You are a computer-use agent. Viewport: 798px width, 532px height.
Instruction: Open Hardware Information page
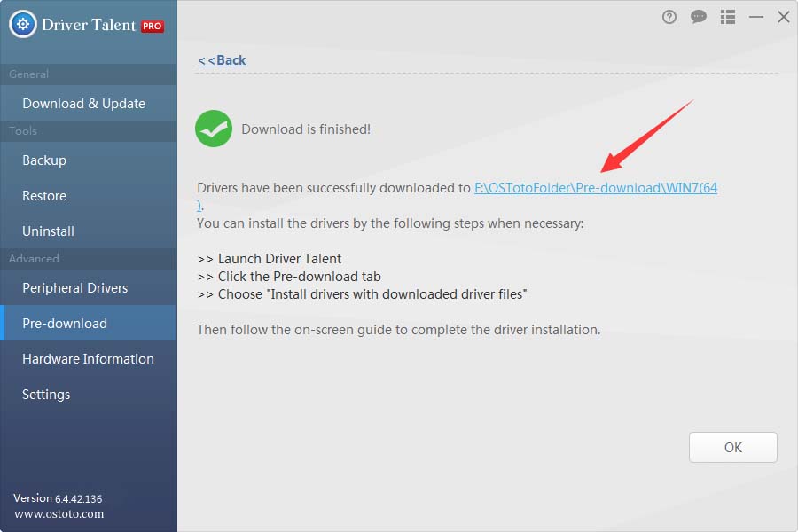click(x=89, y=359)
